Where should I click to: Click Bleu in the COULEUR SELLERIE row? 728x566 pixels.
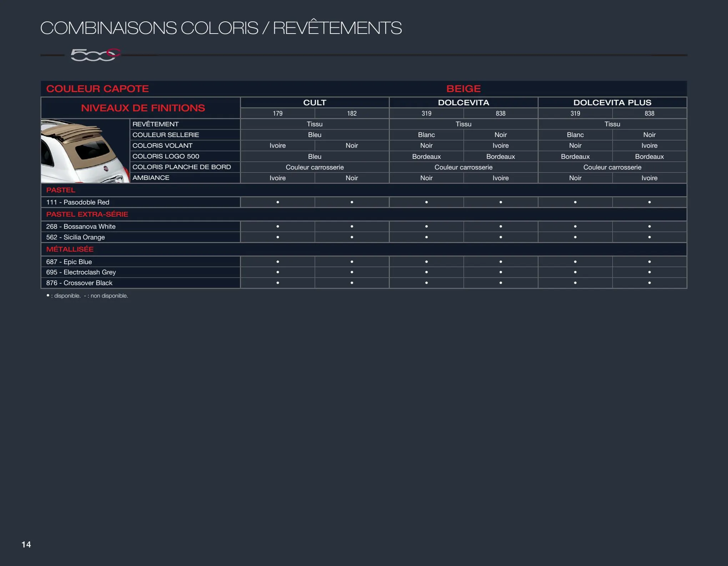click(315, 135)
